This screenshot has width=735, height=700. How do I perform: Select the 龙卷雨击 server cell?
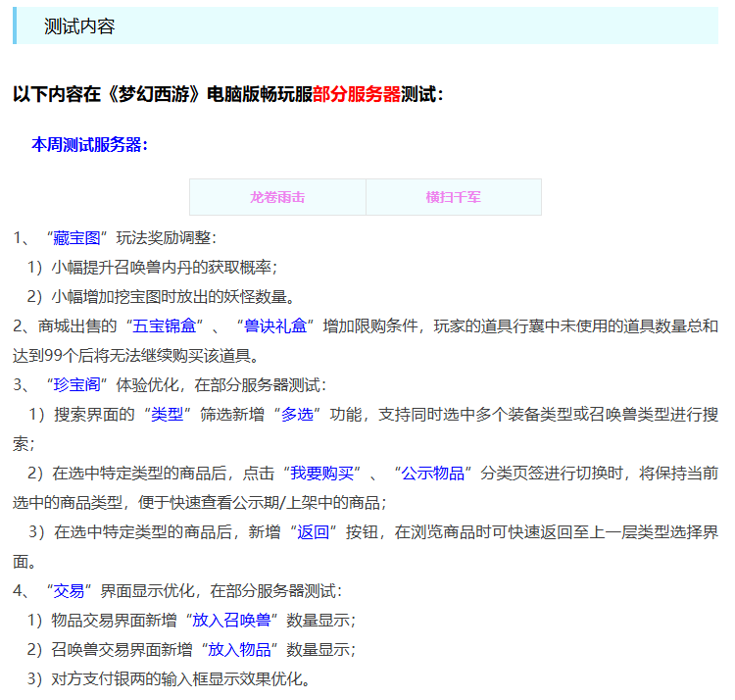[277, 197]
